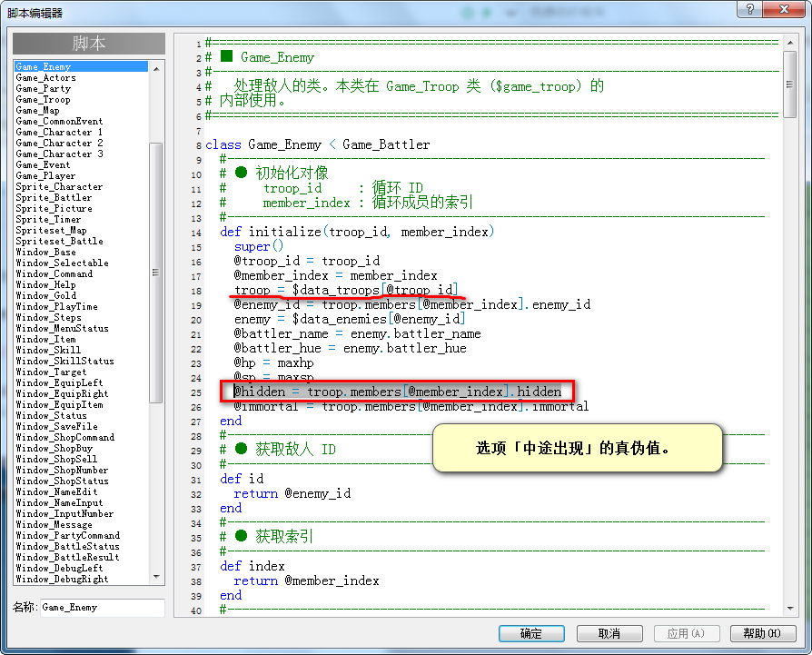Click script list scroll-up arrow
The height and width of the screenshot is (655, 812).
[x=156, y=68]
